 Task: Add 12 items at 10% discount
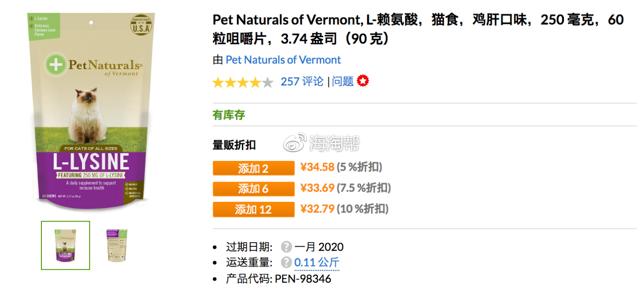[253, 210]
